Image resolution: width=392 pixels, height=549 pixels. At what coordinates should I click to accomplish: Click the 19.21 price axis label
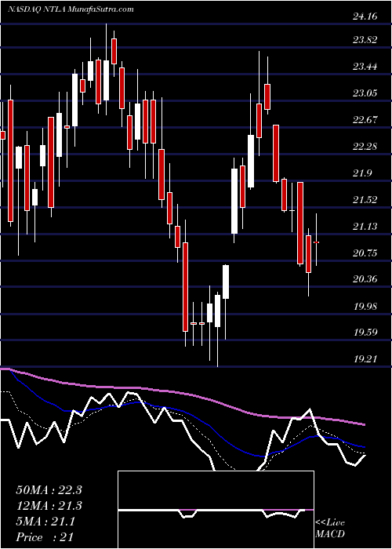[365, 359]
